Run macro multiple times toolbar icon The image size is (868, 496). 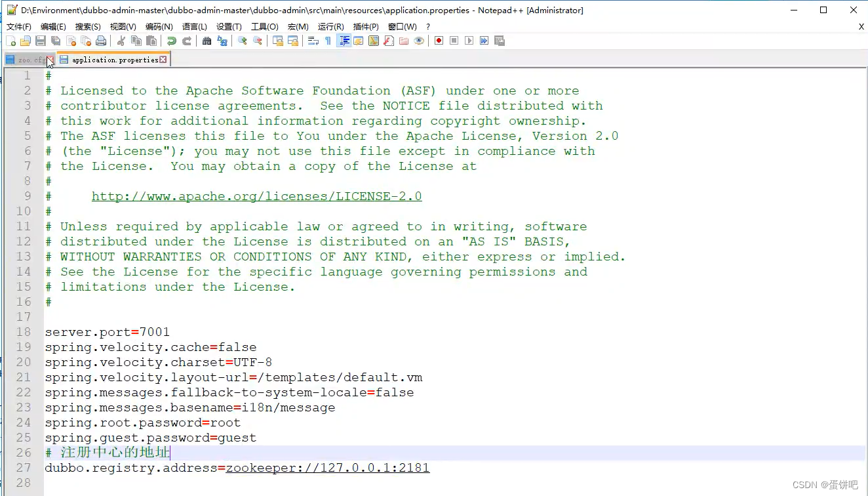(x=484, y=41)
